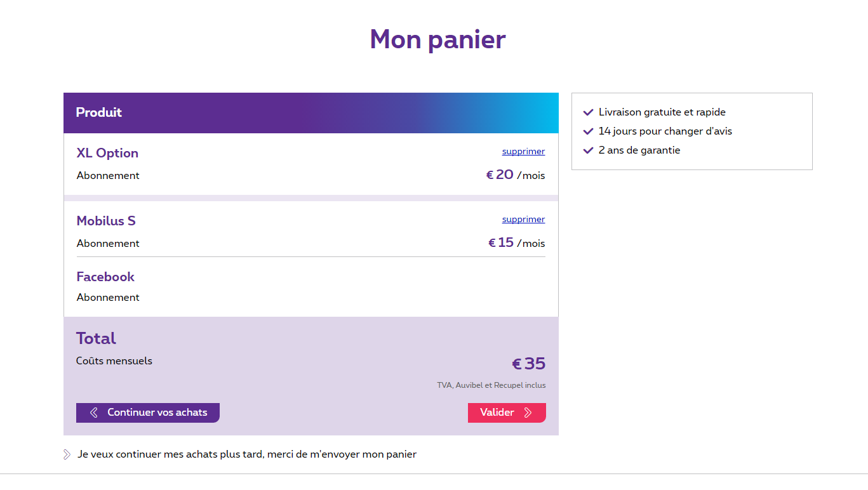Click the left double-chevron icon on Continuer vos achats
Image resolution: width=868 pixels, height=490 pixels.
click(94, 413)
